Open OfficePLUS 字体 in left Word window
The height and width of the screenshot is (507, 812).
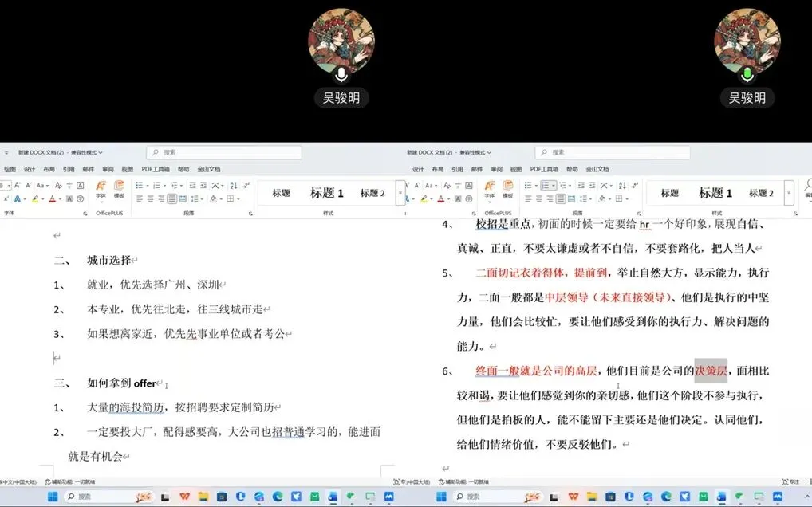pos(101,191)
